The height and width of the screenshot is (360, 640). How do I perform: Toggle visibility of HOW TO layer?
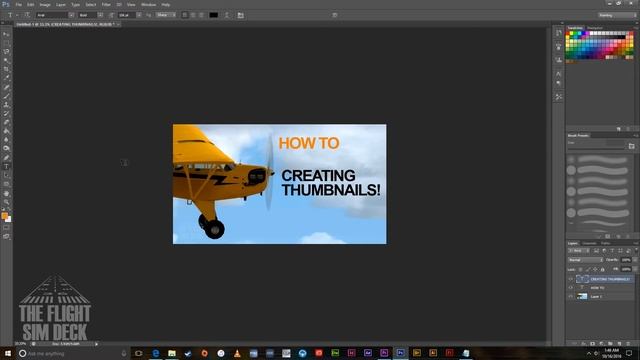(x=571, y=288)
